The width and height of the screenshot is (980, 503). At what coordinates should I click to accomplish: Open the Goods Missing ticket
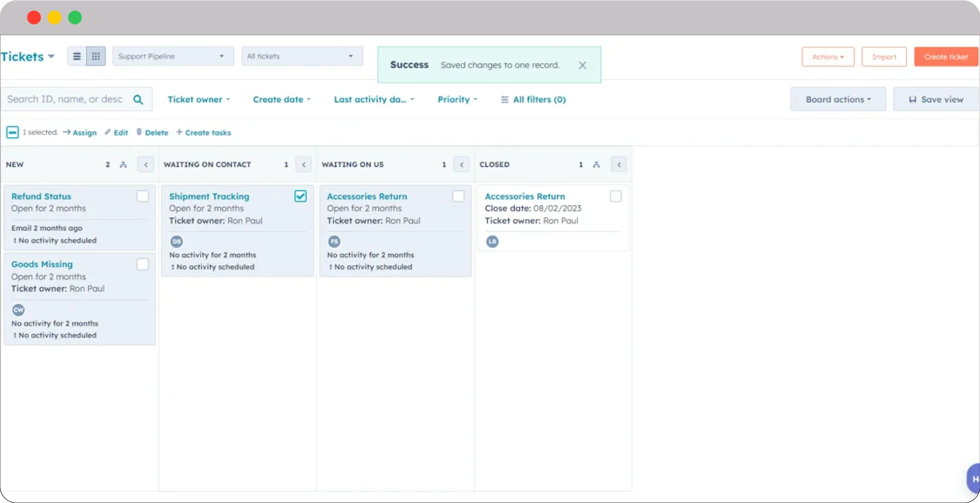point(42,264)
